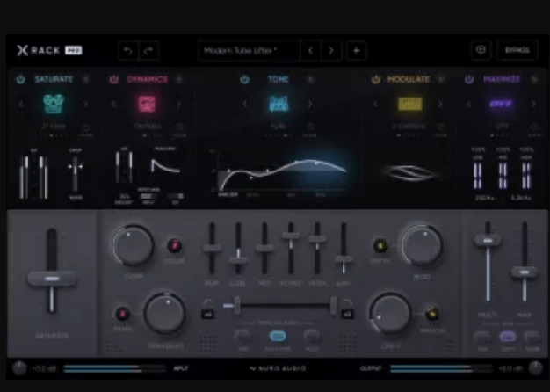Select the blue tube Tone icon
Image resolution: width=550 pixels, height=392 pixels.
pyautogui.click(x=279, y=104)
